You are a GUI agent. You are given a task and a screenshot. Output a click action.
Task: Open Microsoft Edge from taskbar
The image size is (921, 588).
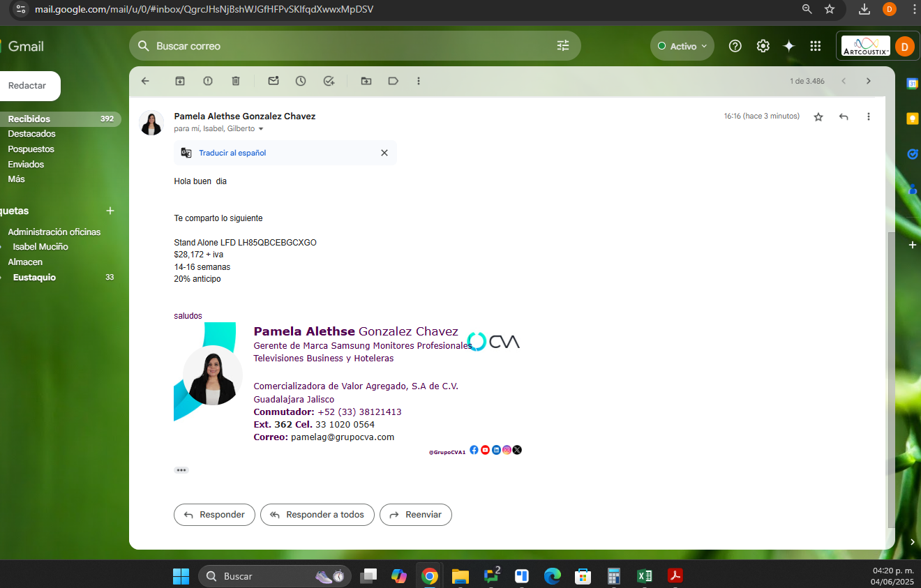pos(553,576)
